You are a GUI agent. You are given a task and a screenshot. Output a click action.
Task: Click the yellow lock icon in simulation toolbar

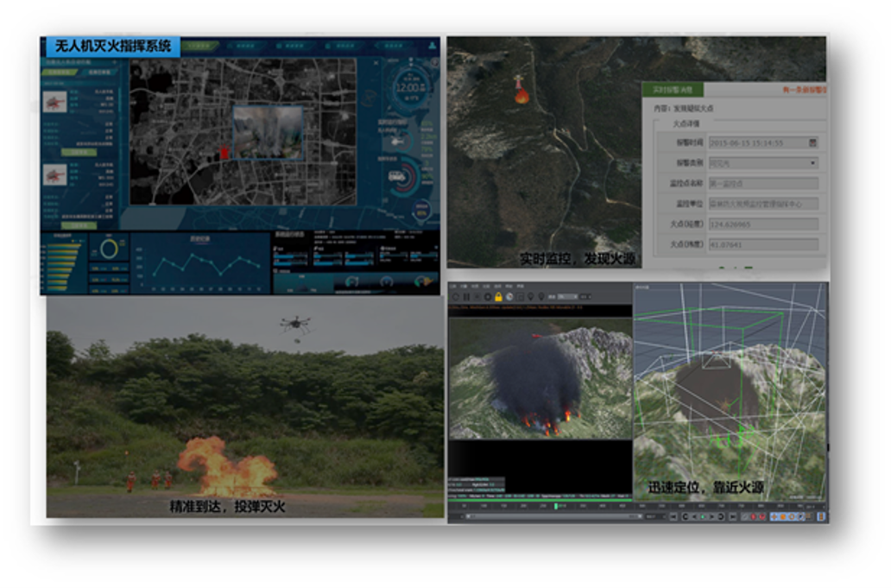click(x=498, y=296)
